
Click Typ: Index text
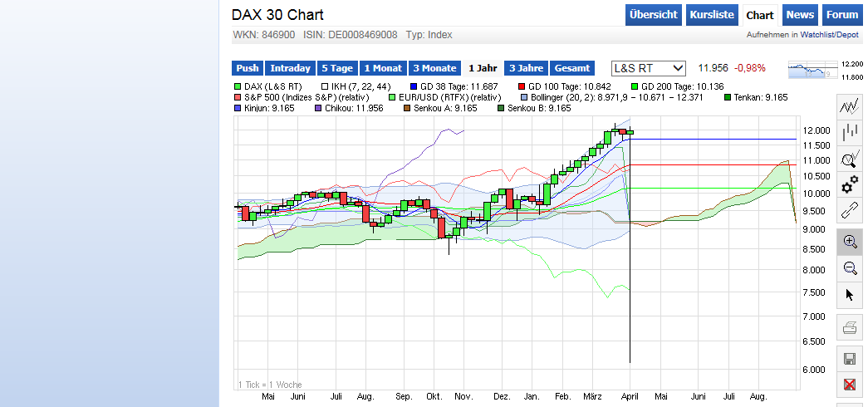429,35
